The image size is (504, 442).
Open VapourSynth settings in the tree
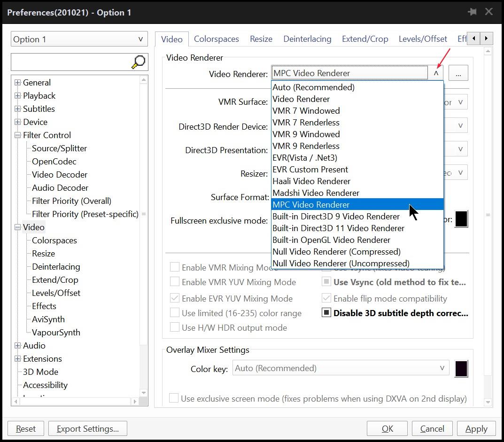tap(56, 333)
